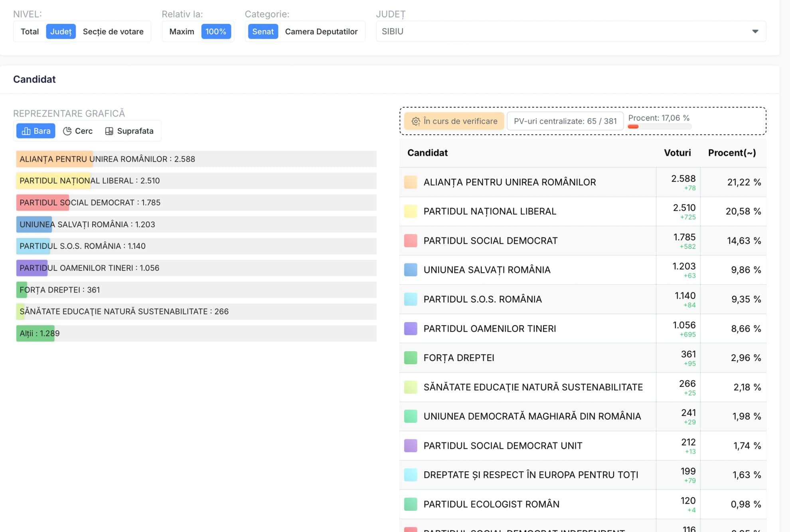This screenshot has height=532, width=790.
Task: Click the gear icon in În curs de verificare
Action: point(416,121)
